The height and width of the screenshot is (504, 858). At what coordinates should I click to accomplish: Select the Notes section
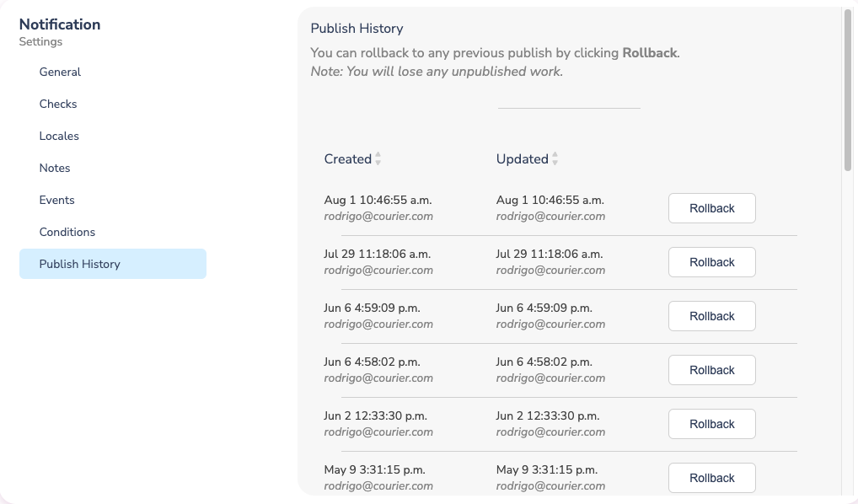(55, 168)
